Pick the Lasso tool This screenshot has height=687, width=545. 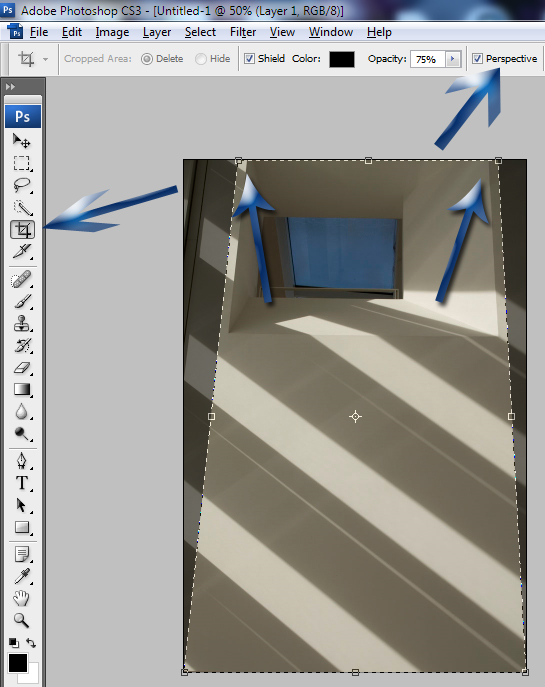pyautogui.click(x=21, y=185)
